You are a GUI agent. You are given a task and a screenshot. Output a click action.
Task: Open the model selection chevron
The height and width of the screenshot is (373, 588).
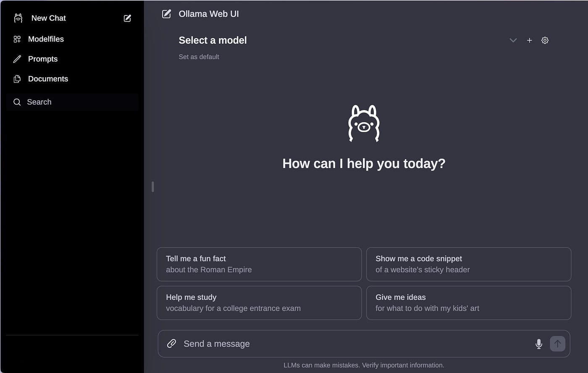(513, 40)
